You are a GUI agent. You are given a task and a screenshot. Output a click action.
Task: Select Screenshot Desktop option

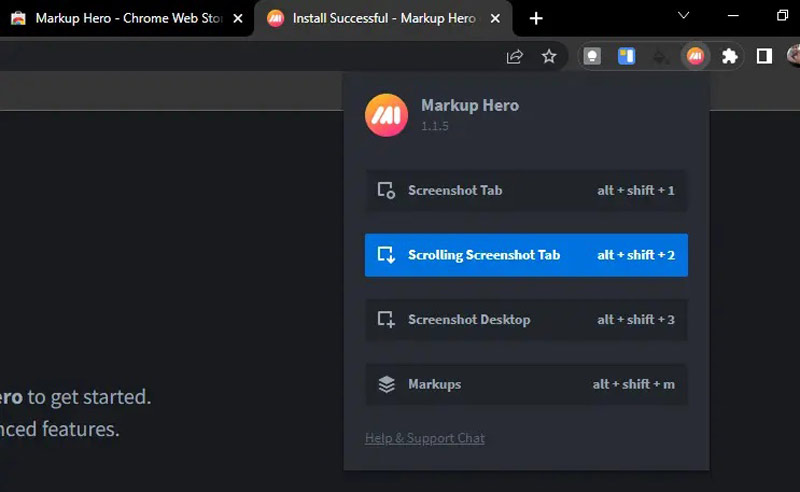coord(526,319)
